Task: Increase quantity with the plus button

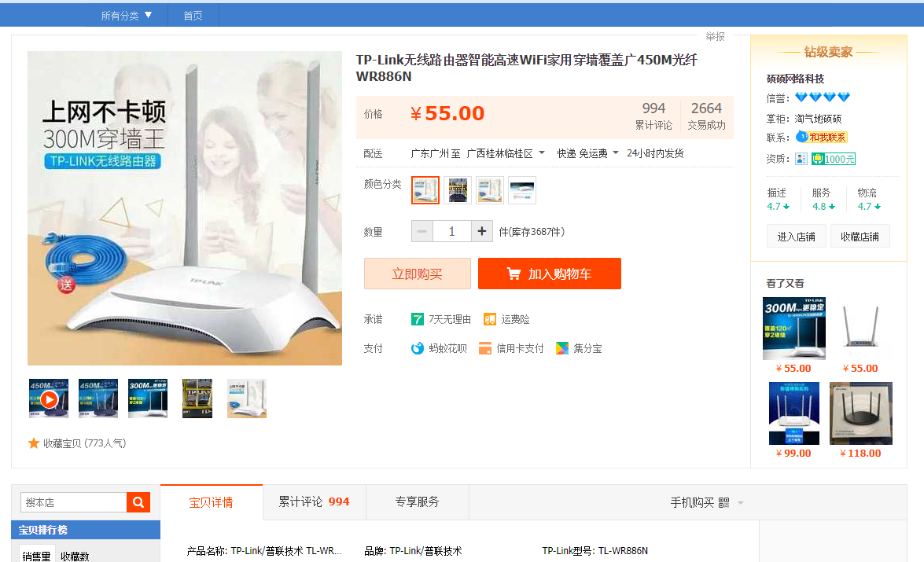Action: [482, 232]
